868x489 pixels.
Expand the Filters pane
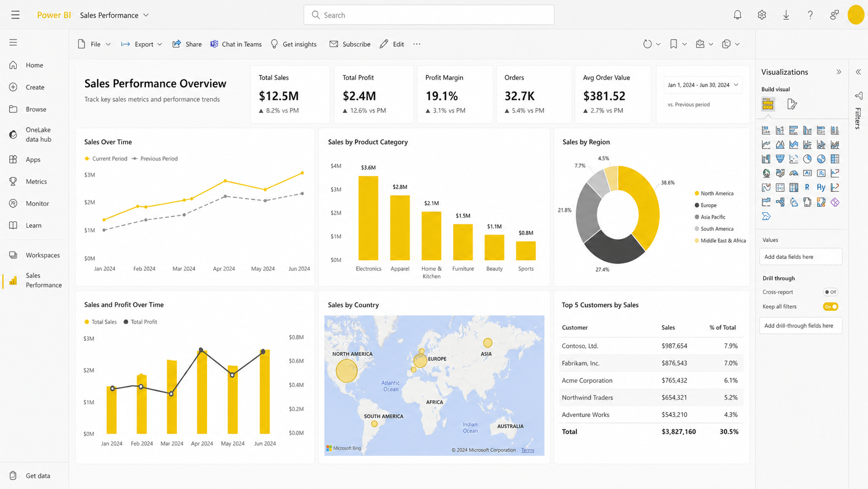[x=858, y=72]
